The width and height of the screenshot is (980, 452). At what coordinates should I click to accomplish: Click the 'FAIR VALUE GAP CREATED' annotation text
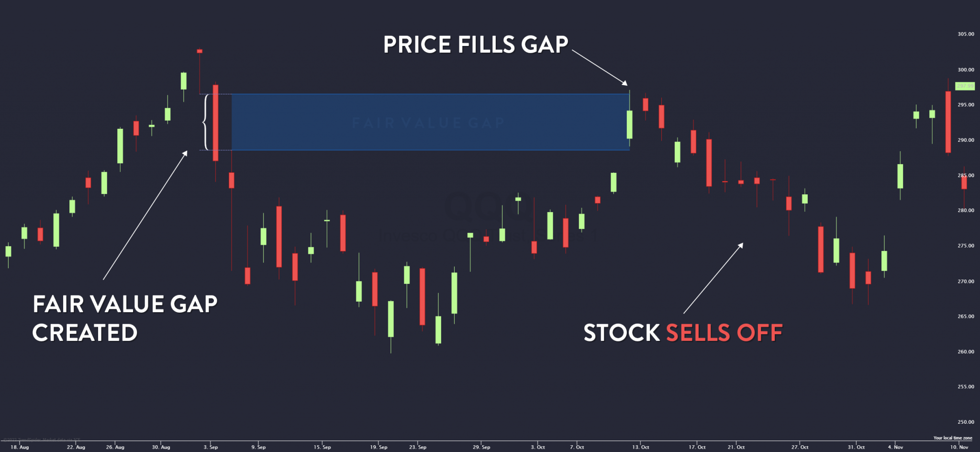coord(125,318)
